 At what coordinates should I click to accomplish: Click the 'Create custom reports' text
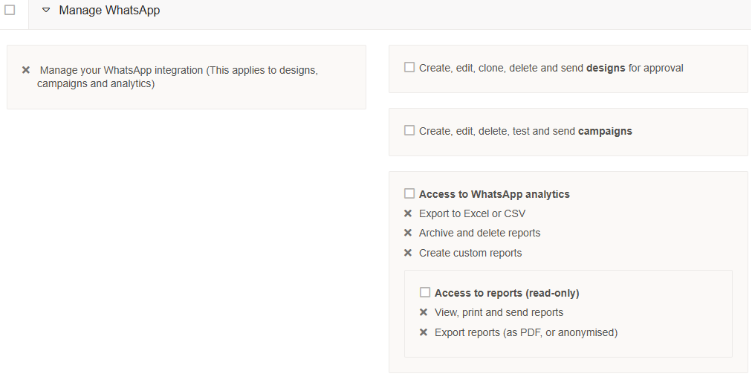pyautogui.click(x=470, y=253)
